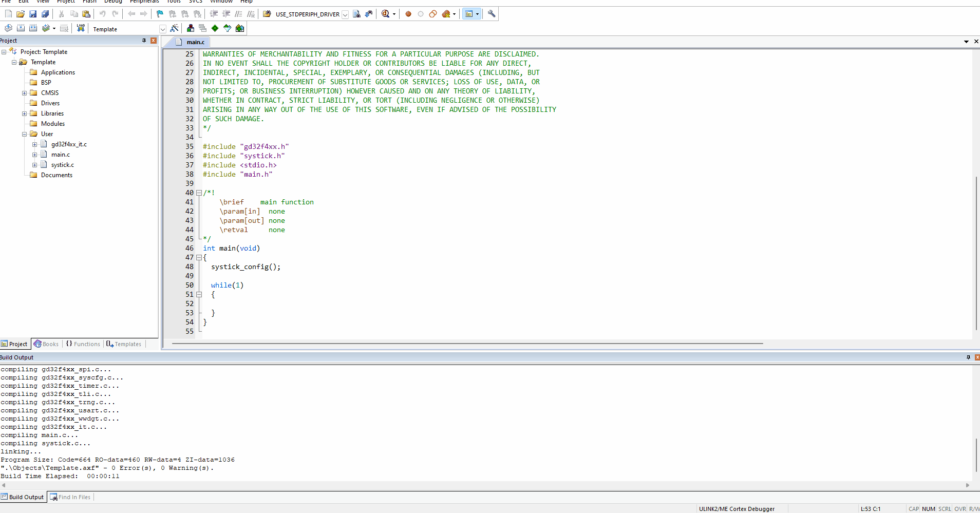Expand the systick.c node in the project tree
This screenshot has width=980, height=513.
point(34,165)
